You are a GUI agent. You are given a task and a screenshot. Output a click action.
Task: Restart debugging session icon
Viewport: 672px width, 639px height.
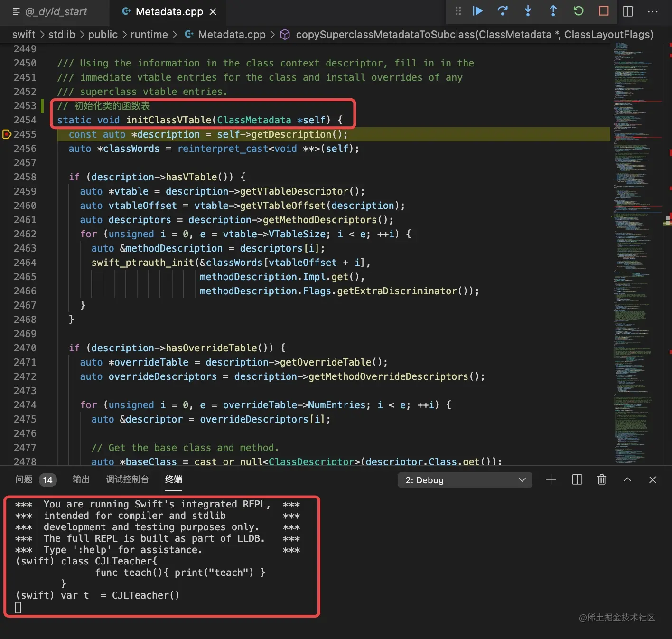(578, 11)
